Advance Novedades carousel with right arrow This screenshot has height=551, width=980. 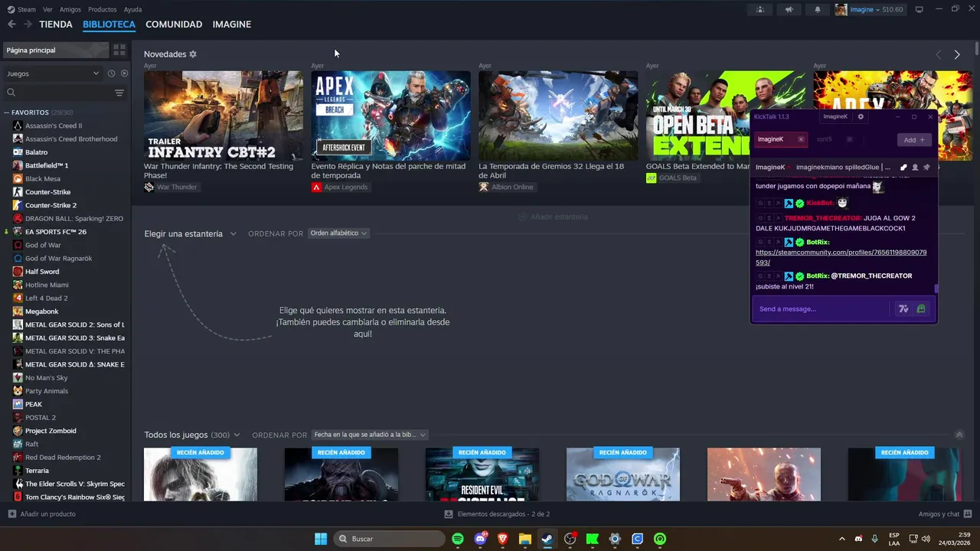[957, 55]
